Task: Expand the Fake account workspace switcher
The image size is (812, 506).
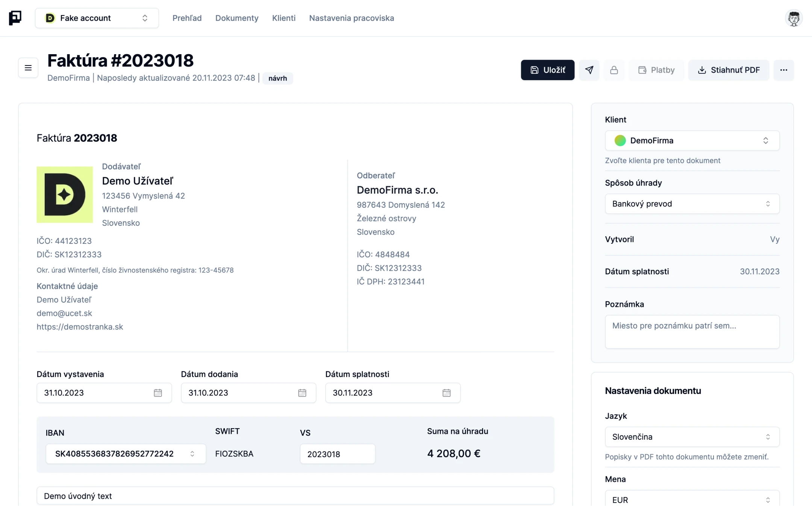Action: point(97,18)
